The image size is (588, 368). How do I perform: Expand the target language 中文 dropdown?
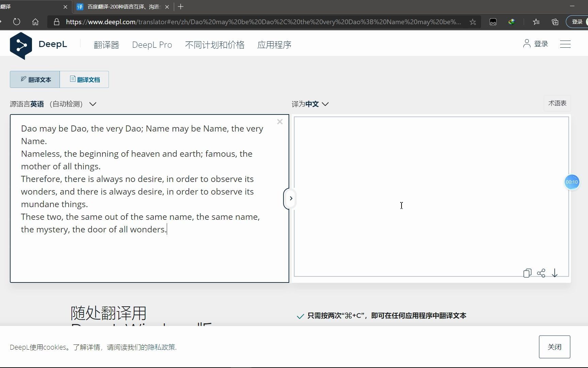click(310, 104)
